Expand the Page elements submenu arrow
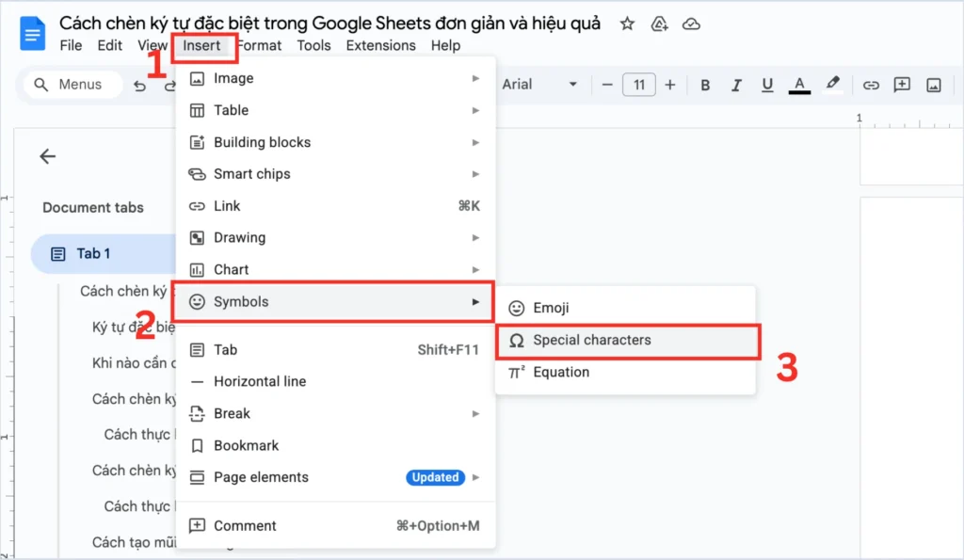964x560 pixels. click(x=475, y=477)
